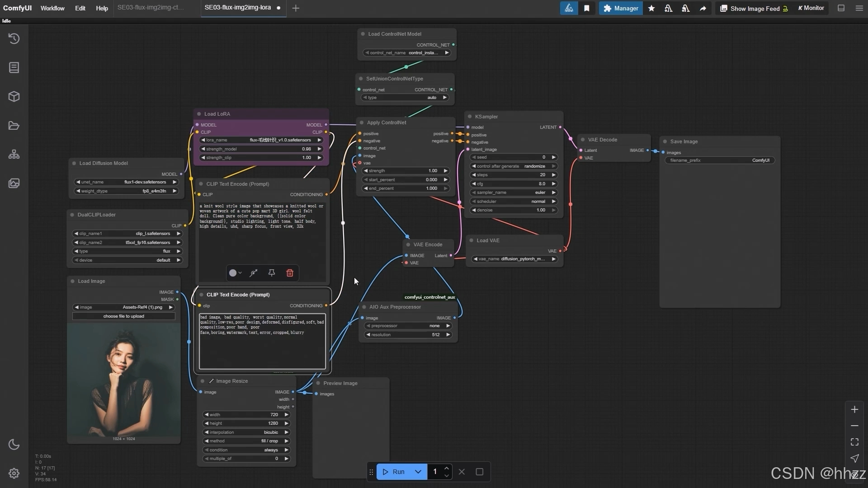Click the zoom in plus icon
The image size is (868, 488).
[x=854, y=409]
